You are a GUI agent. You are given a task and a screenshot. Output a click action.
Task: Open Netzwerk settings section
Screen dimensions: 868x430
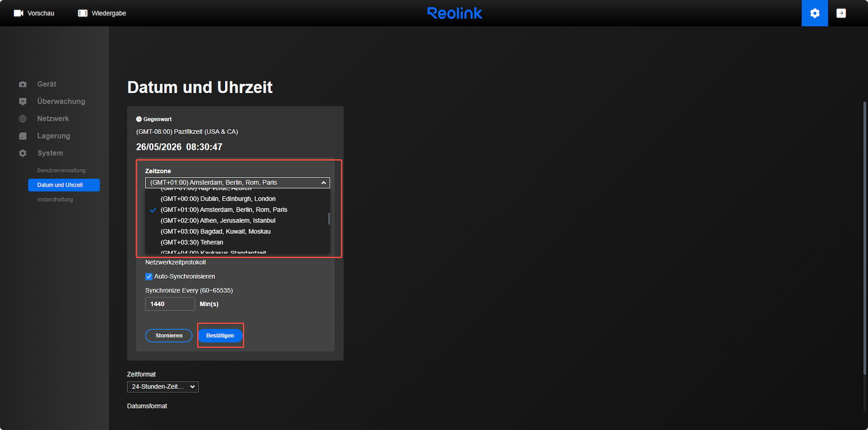coord(53,119)
